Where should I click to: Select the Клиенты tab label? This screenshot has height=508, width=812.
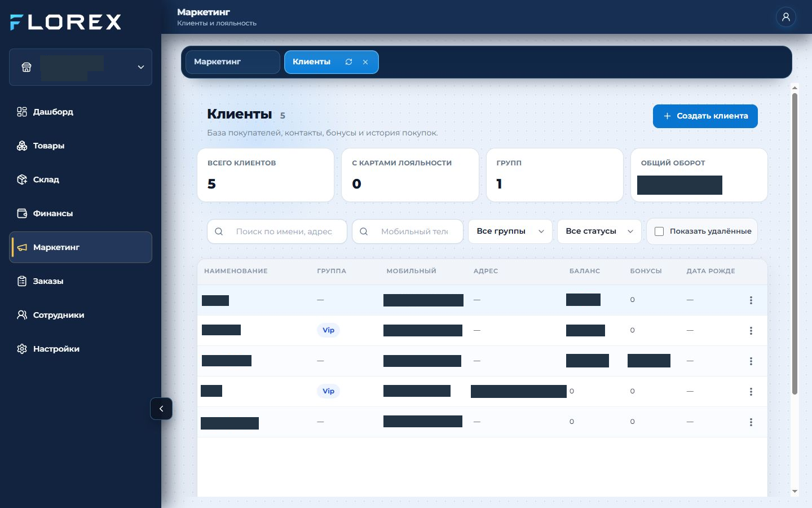coord(311,62)
